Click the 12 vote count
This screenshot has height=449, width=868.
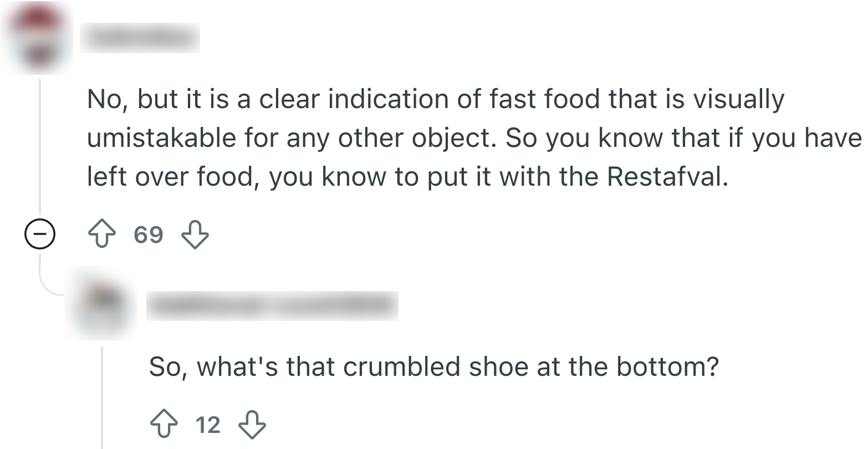208,425
